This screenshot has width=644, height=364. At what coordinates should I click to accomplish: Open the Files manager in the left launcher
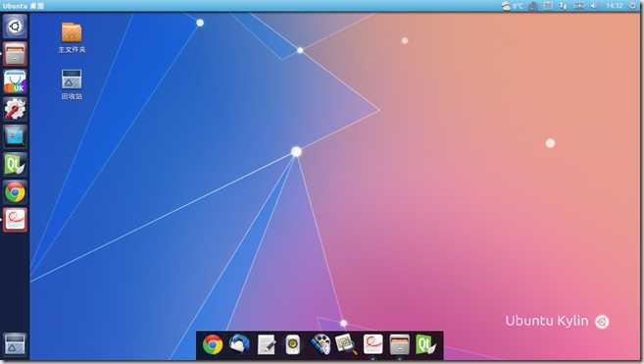[x=15, y=54]
